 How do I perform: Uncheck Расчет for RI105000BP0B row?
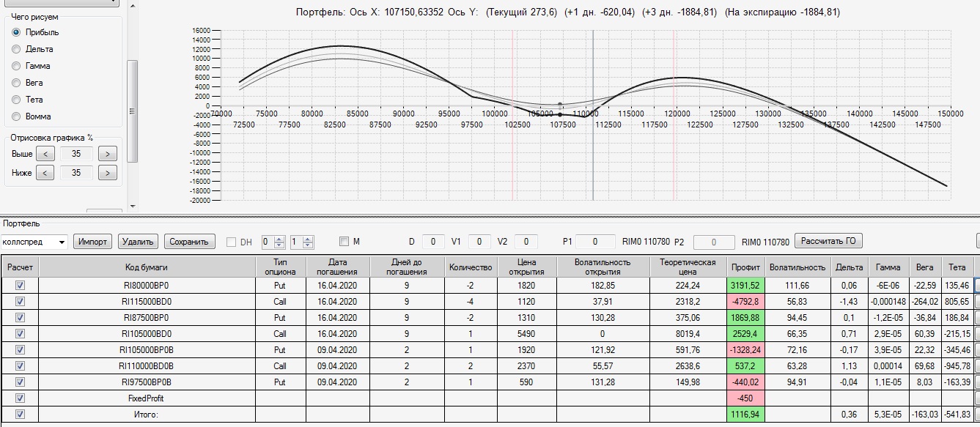(x=20, y=350)
